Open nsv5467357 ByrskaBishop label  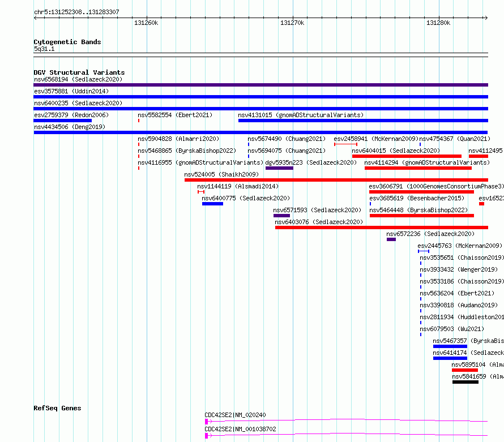click(468, 341)
